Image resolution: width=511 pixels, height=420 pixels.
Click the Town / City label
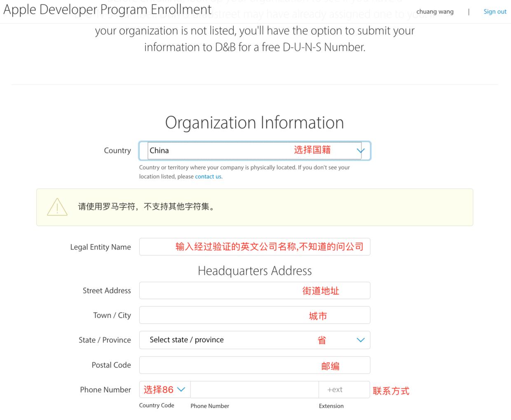(x=112, y=315)
